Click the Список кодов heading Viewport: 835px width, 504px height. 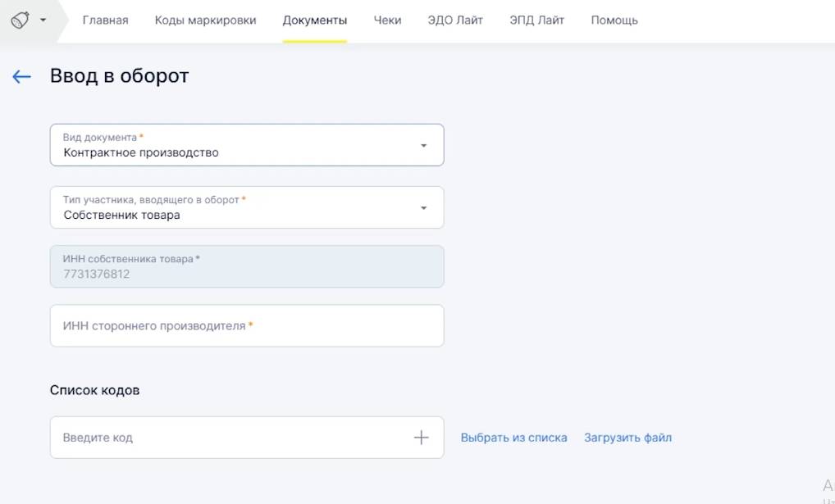(x=95, y=390)
